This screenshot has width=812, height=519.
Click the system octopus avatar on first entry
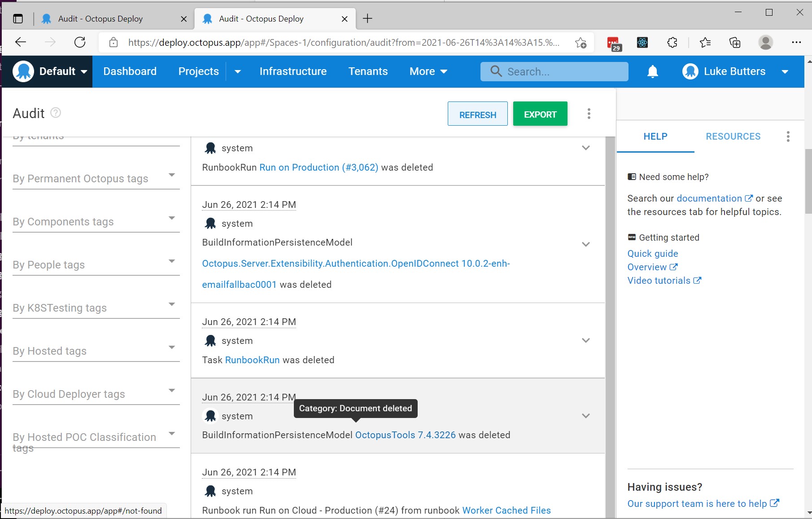pos(210,148)
